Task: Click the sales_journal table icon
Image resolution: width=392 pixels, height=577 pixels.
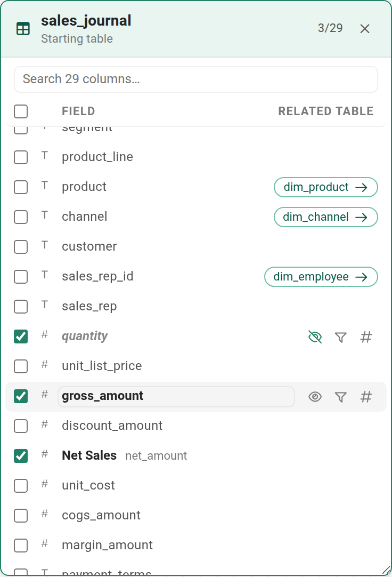Action: tap(23, 29)
